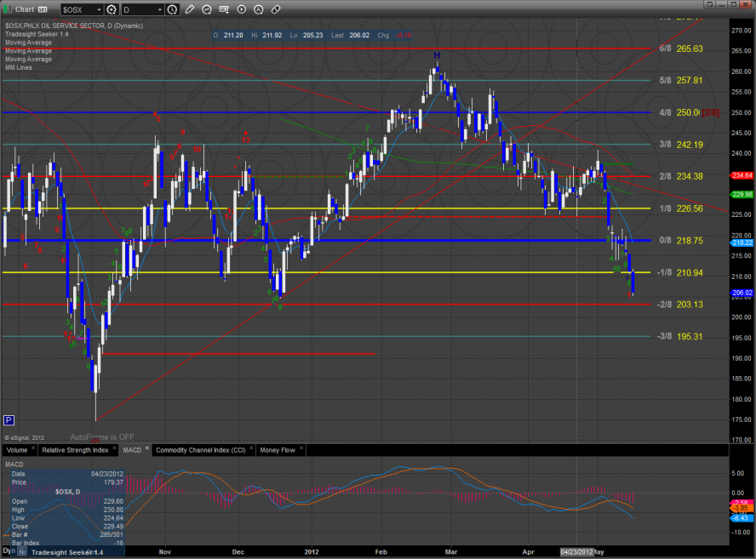Select the Money Flow tab
This screenshot has height=559, width=756.
pos(277,449)
